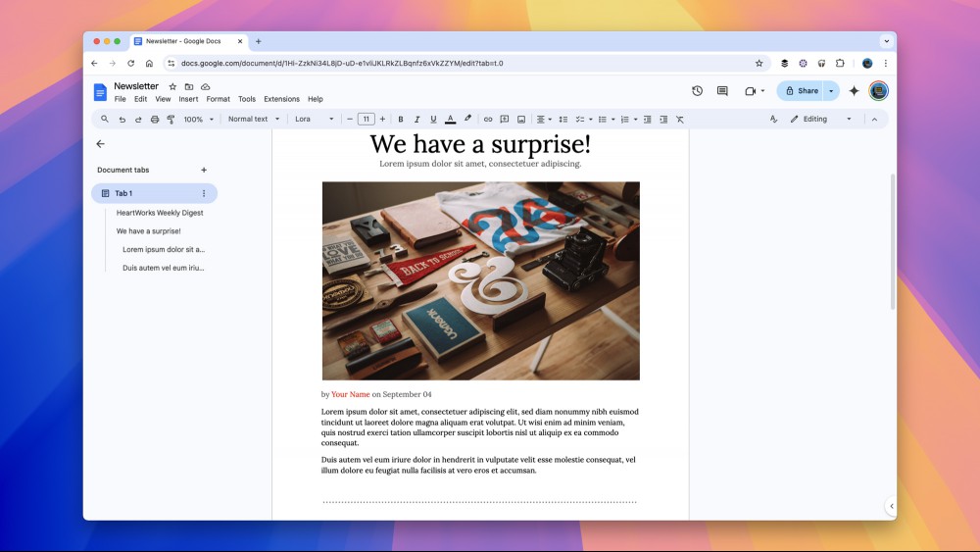Open line and paragraph spacing
Image resolution: width=980 pixels, height=552 pixels.
pyautogui.click(x=563, y=120)
